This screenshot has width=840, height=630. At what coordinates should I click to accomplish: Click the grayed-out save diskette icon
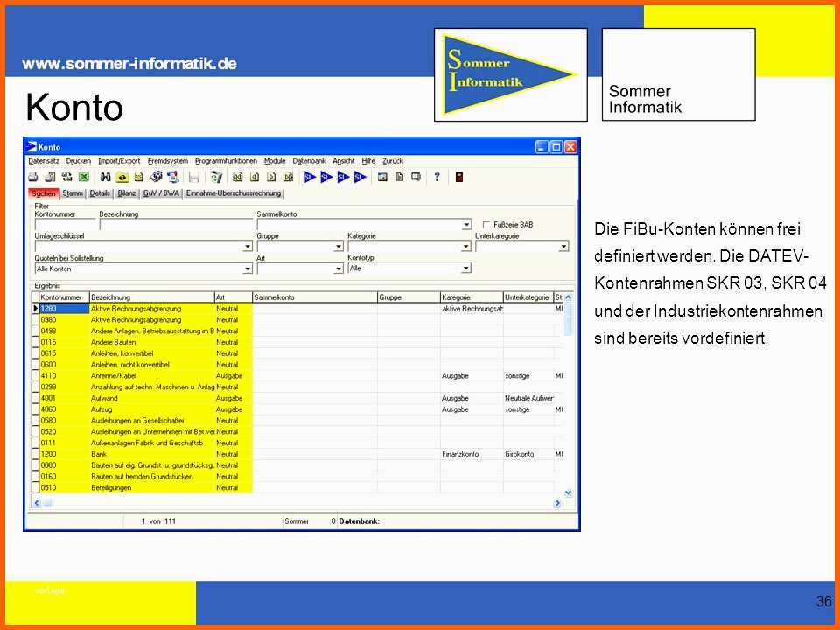pyautogui.click(x=193, y=177)
